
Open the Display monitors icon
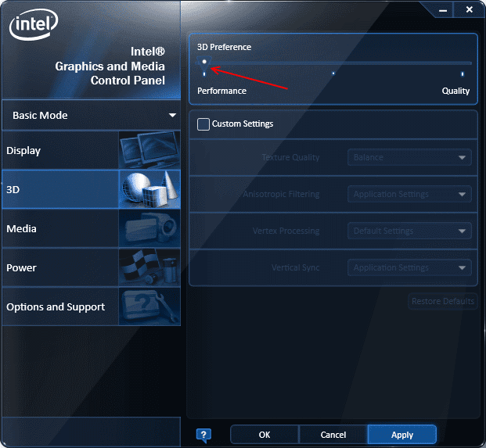click(149, 150)
